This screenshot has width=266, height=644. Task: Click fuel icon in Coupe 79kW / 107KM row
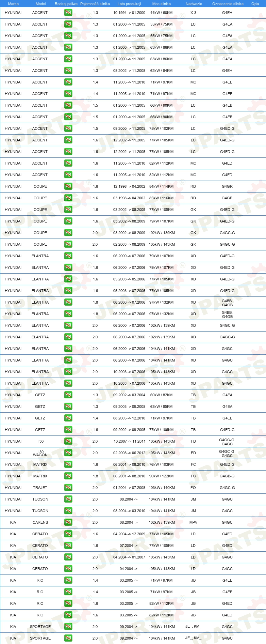(x=68, y=221)
